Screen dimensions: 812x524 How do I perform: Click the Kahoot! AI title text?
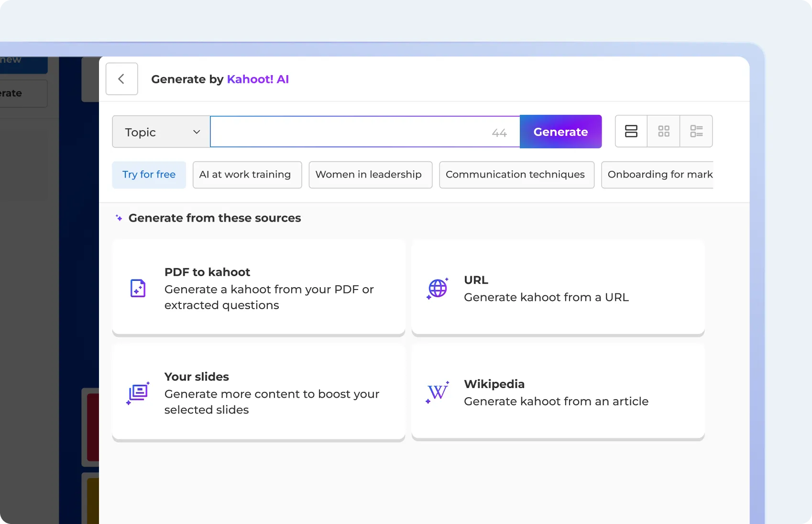click(258, 79)
